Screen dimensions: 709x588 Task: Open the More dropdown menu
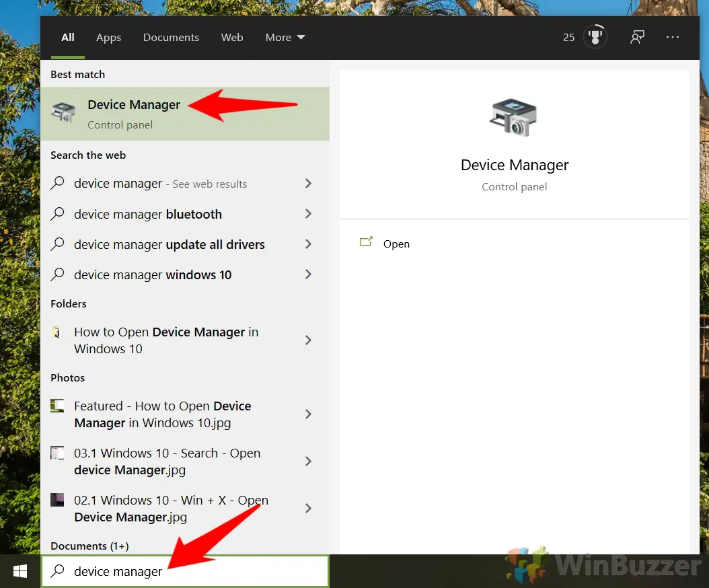pos(285,38)
